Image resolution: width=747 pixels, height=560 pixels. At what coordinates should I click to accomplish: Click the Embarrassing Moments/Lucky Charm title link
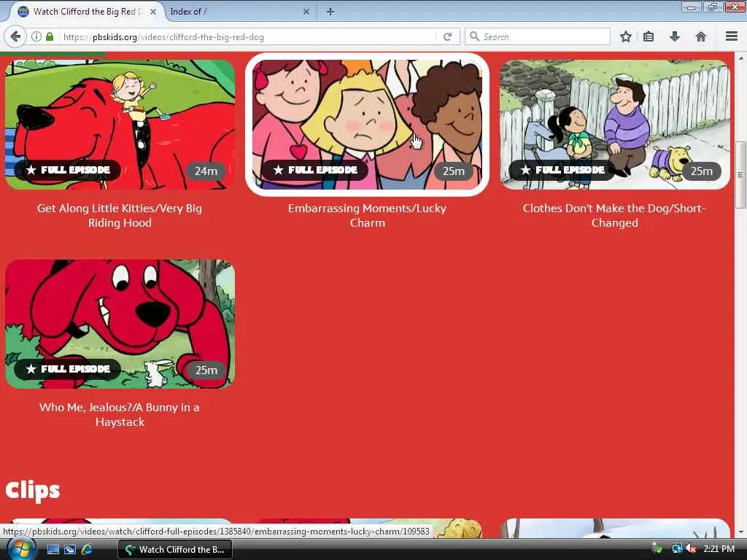[368, 216]
